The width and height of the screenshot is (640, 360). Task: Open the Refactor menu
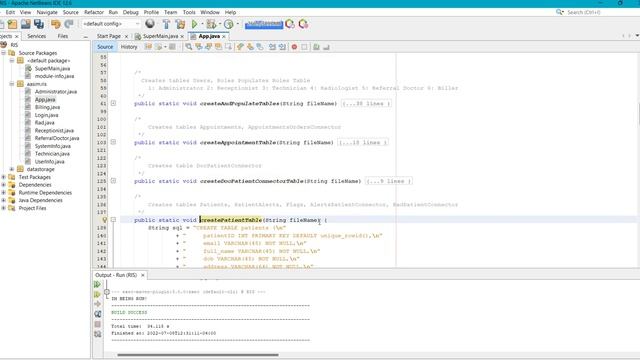tap(93, 12)
